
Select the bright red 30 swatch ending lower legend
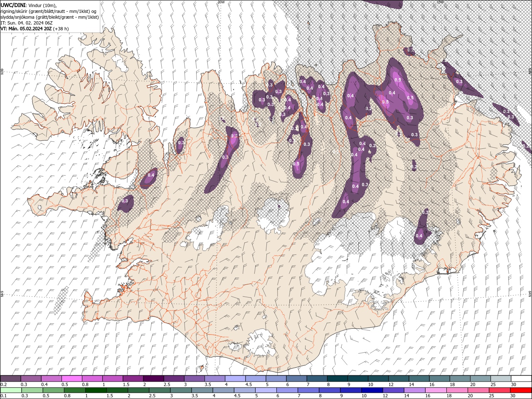point(521,390)
